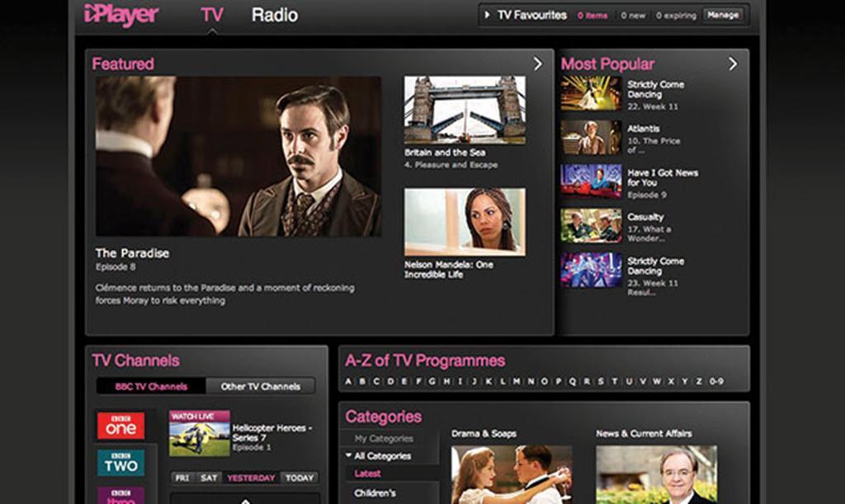Click the Most Popular heading
Viewport: 845px width, 504px height.
pyautogui.click(x=607, y=64)
